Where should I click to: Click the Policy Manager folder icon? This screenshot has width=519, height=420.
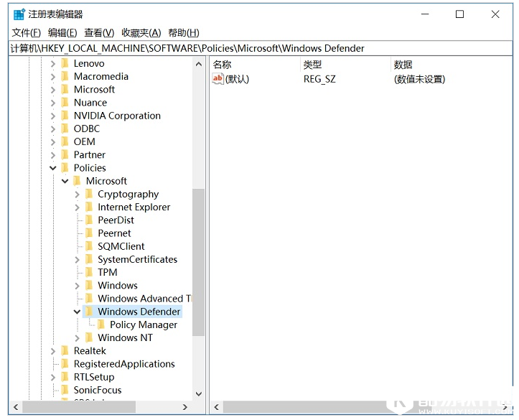(101, 325)
